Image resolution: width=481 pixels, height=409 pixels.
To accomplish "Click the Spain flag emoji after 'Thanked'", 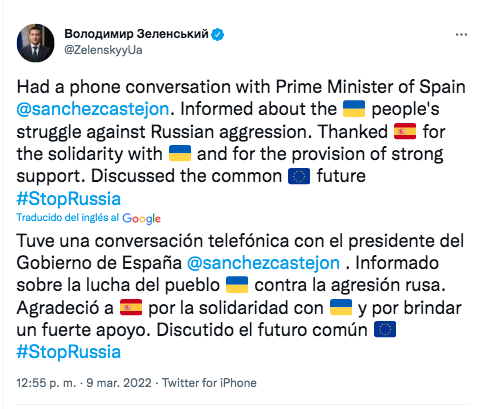I will [405, 131].
